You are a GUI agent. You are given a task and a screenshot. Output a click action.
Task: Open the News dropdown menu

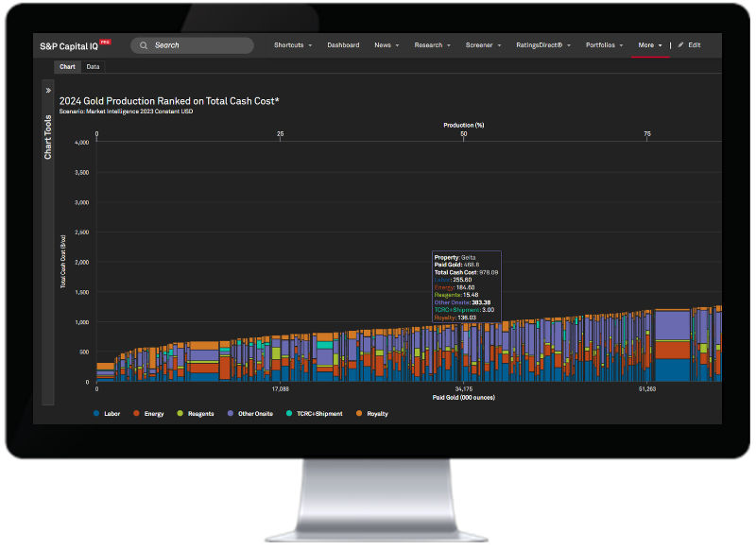(x=387, y=45)
